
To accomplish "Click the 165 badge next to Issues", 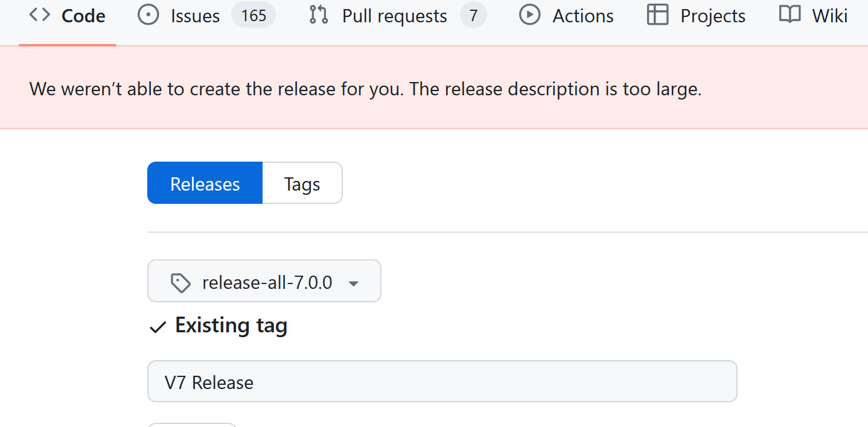I will point(253,15).
